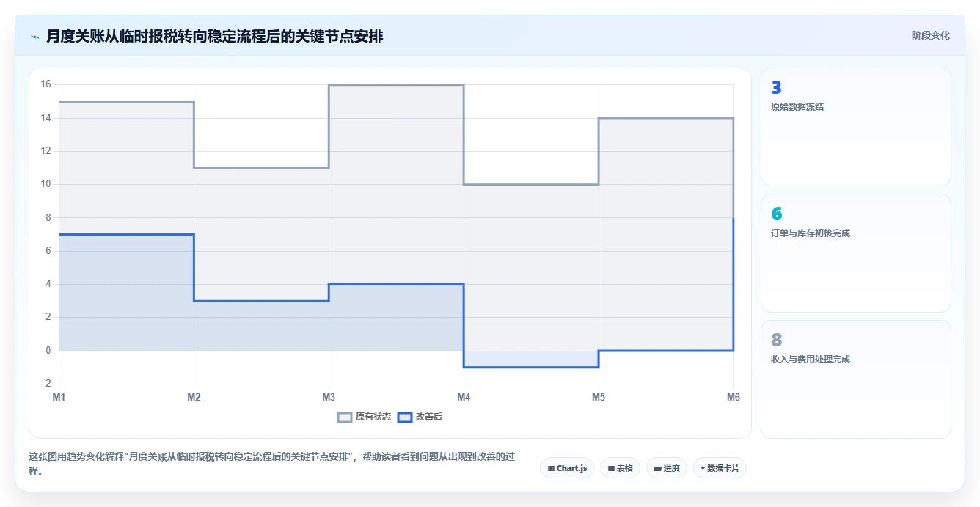
Task: Open the 原始数据冻结 card
Action: click(x=856, y=127)
